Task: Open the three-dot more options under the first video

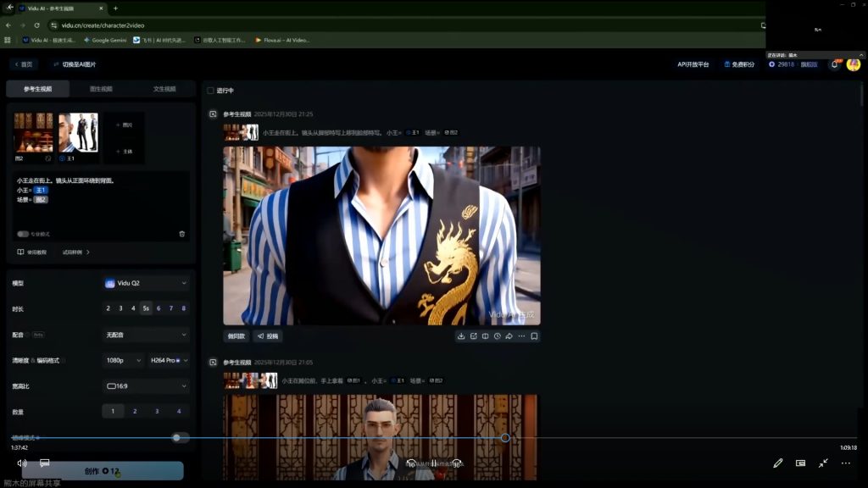Action: click(x=521, y=336)
